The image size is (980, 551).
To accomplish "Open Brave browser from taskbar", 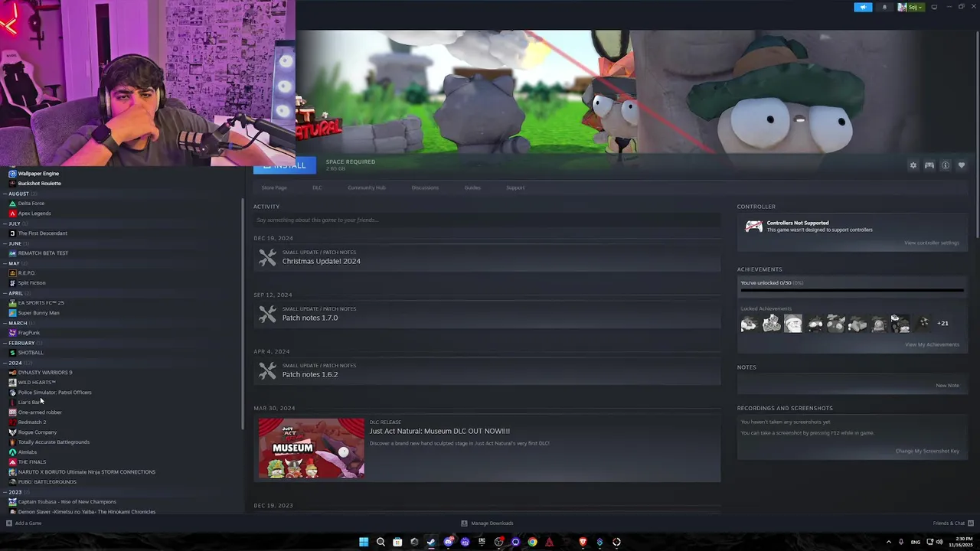I will pos(583,542).
